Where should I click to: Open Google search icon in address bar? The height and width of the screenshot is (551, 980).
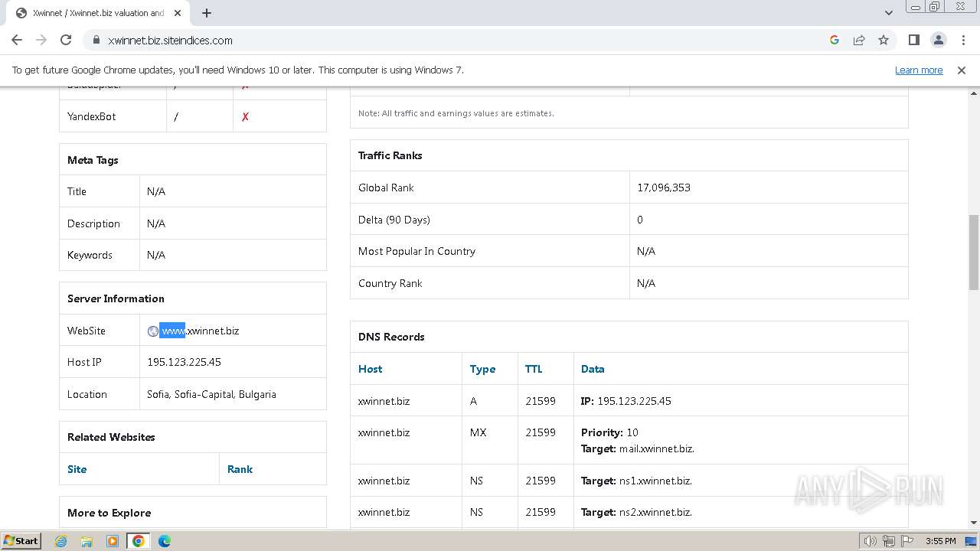pos(835,40)
